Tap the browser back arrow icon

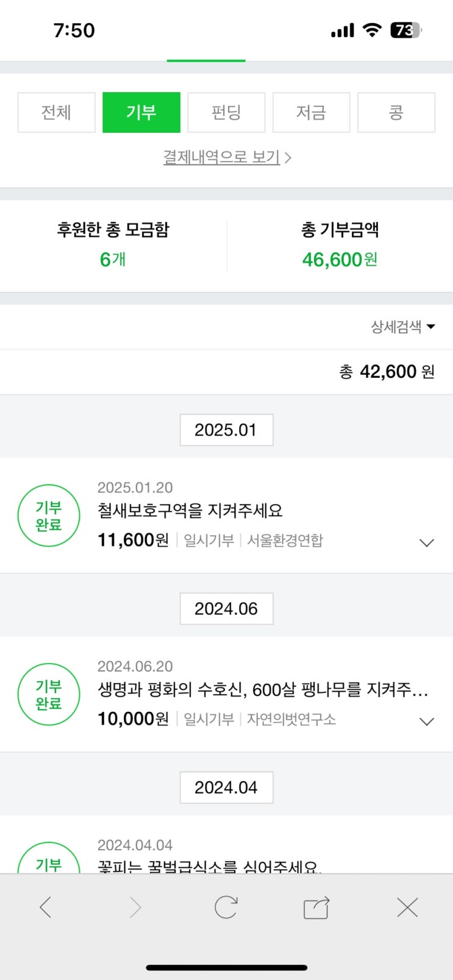46,907
